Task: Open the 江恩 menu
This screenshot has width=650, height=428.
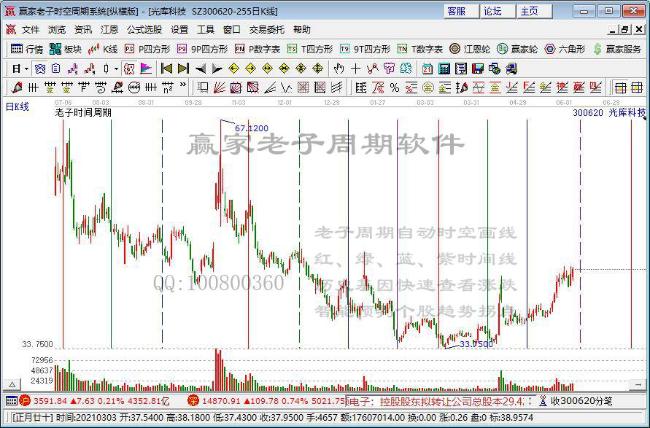Action: point(109,30)
